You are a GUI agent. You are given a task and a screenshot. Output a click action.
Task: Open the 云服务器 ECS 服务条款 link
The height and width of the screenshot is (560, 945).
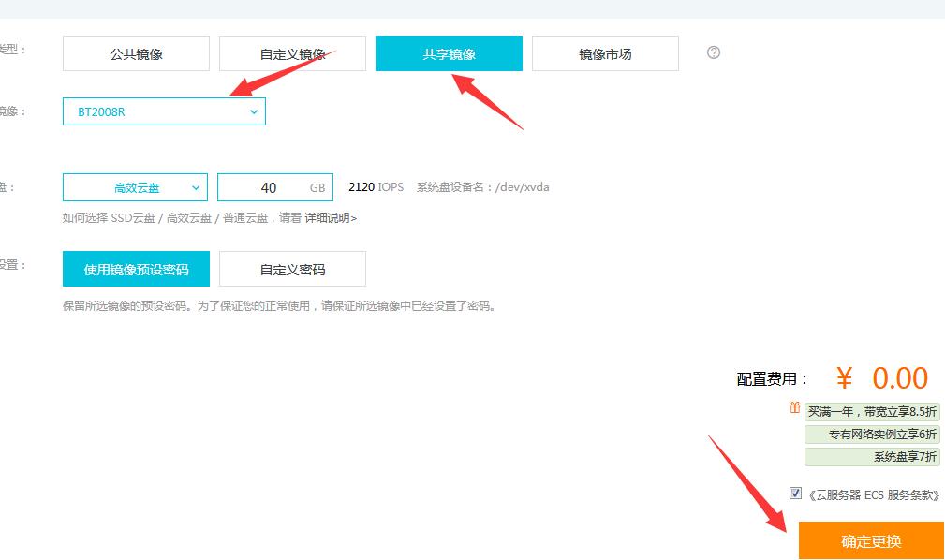(x=873, y=495)
